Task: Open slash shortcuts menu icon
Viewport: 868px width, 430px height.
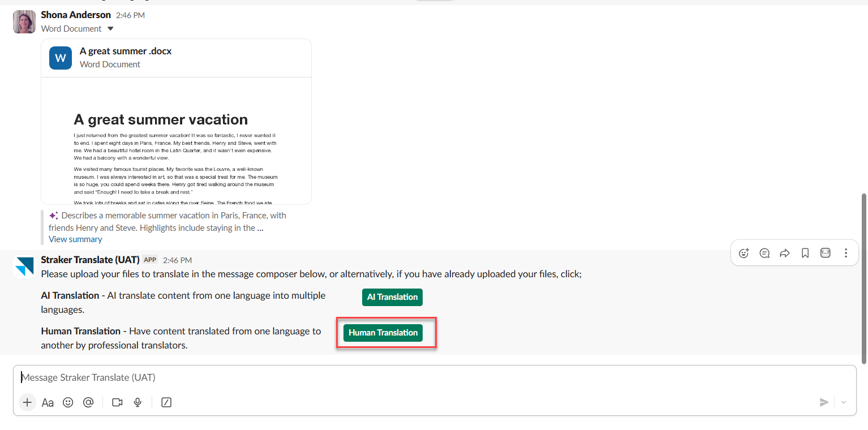Action: click(x=166, y=402)
